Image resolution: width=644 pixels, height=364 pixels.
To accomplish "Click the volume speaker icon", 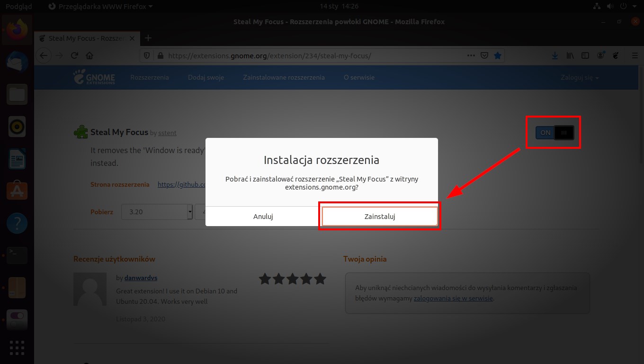I will tap(609, 6).
